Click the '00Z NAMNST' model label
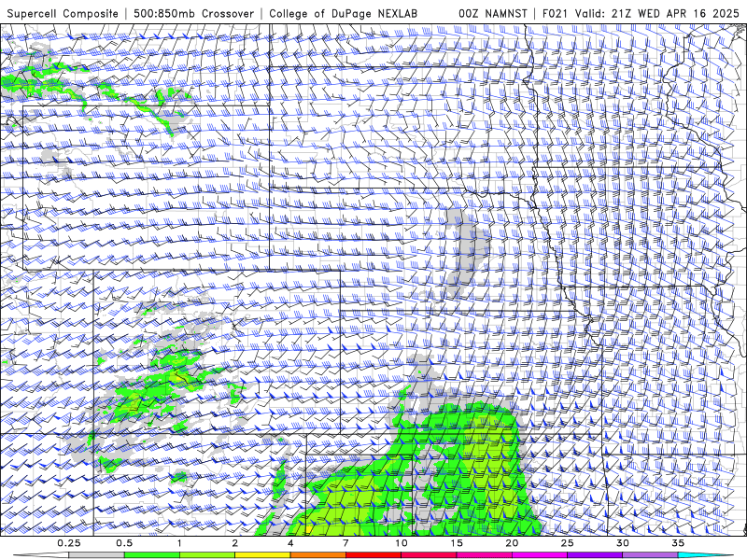The width and height of the screenshot is (747, 560). 493,13
